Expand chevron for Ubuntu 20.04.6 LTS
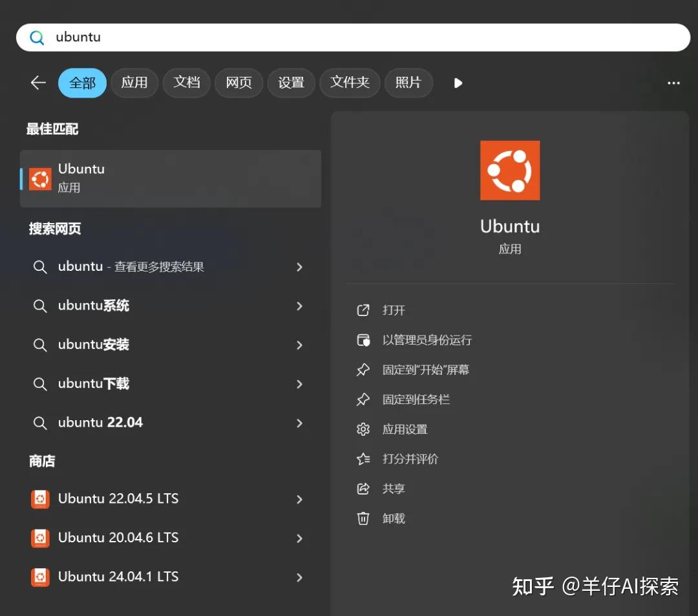 [x=299, y=538]
